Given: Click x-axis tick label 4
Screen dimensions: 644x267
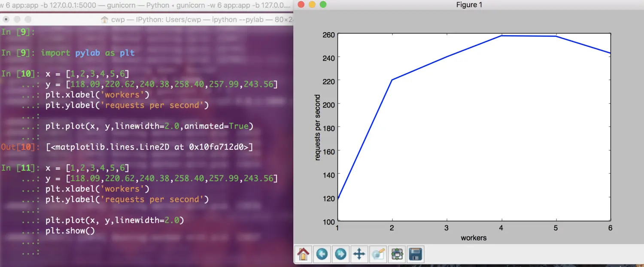Looking at the screenshot, I should pos(501,228).
